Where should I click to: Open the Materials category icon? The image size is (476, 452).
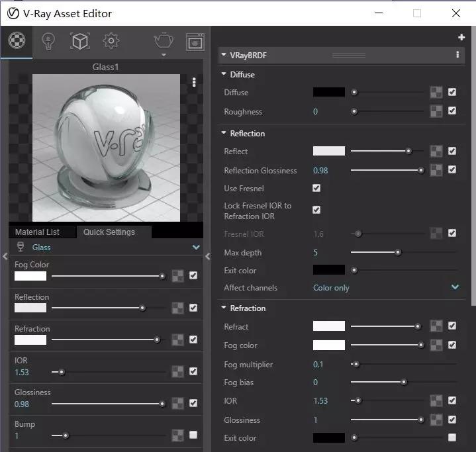click(17, 40)
